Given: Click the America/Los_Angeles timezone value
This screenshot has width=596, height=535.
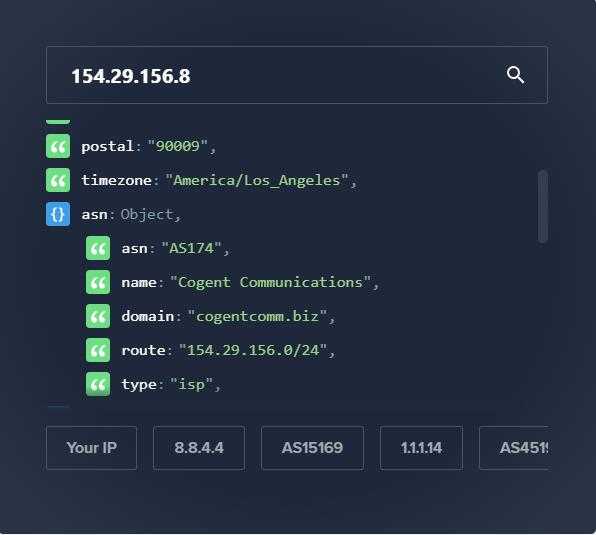Looking at the screenshot, I should 257,180.
